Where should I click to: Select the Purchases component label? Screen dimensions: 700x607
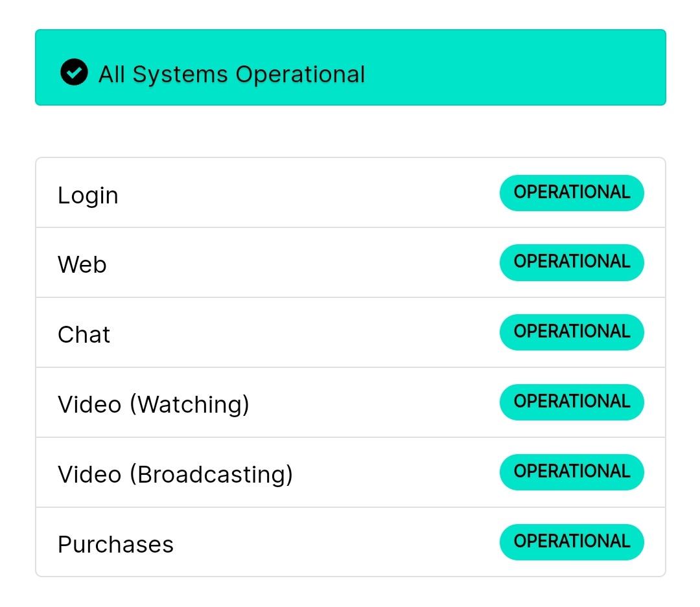point(115,544)
